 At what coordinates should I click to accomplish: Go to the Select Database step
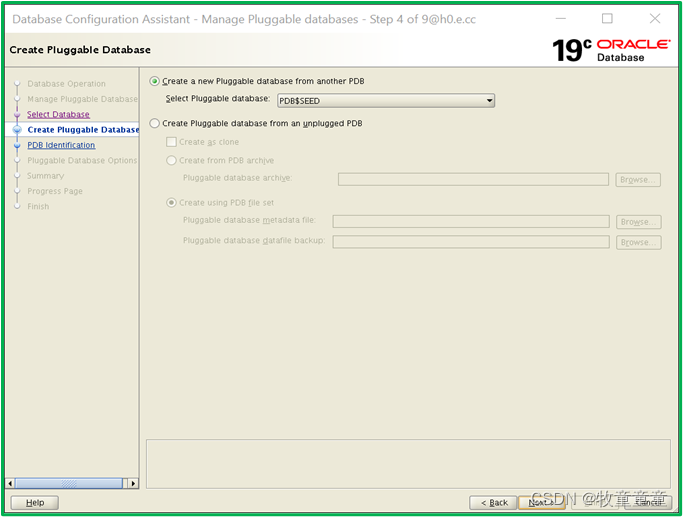pos(58,114)
